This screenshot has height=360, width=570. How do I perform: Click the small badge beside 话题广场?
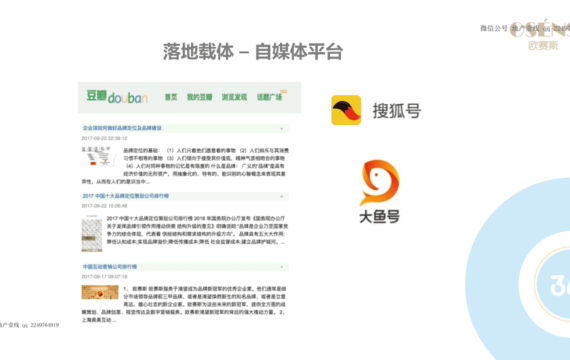click(x=284, y=92)
